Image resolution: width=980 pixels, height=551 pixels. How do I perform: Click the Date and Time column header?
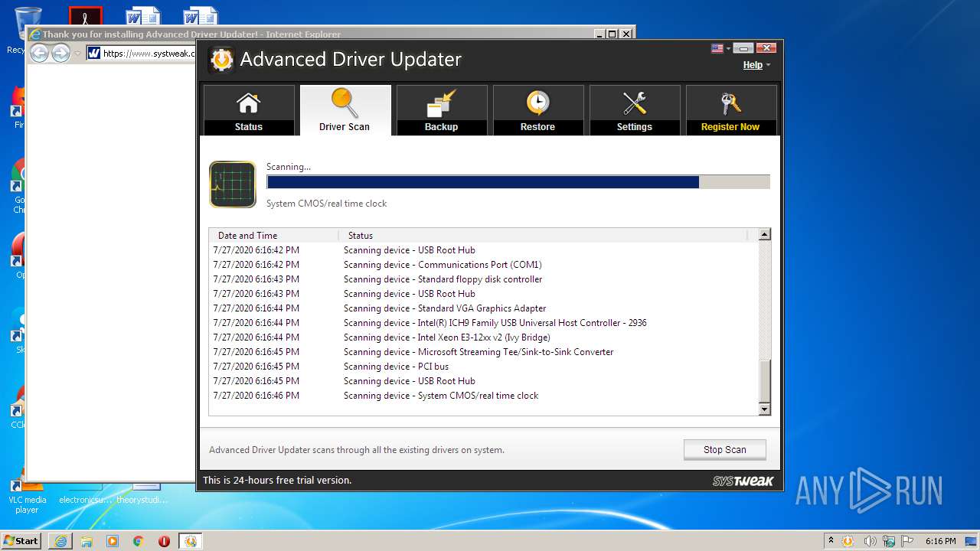[x=274, y=236]
